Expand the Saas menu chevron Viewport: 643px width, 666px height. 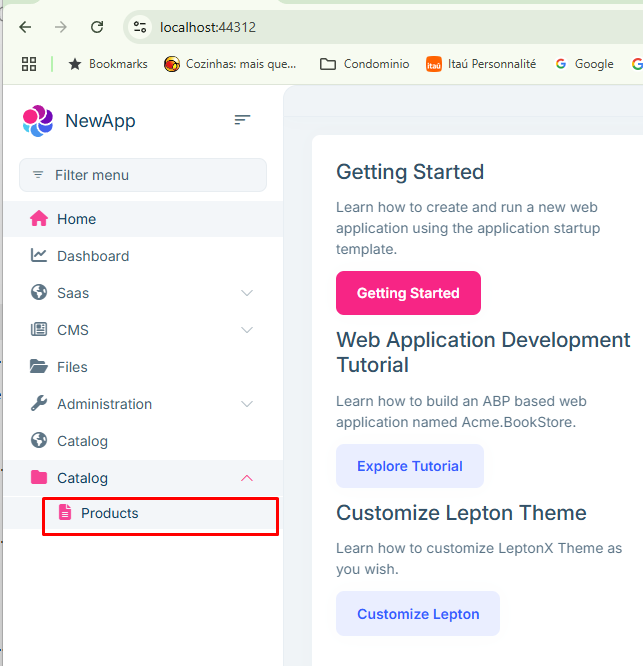click(x=247, y=293)
